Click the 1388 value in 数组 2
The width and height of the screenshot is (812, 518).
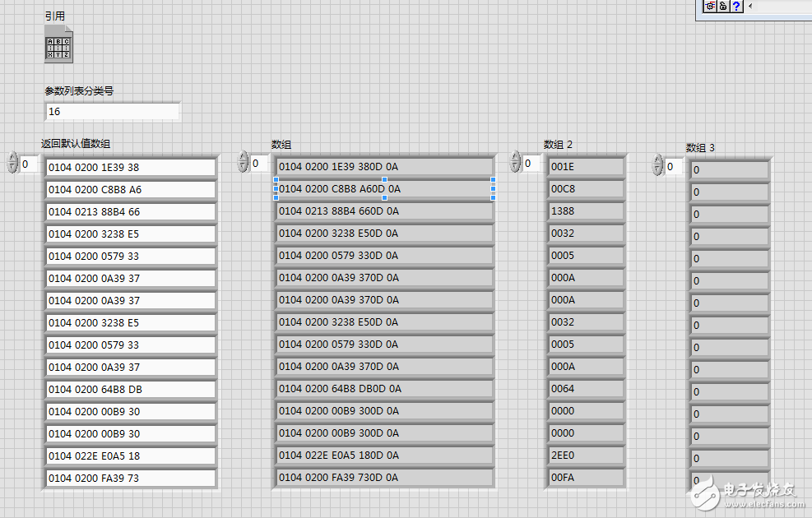click(x=586, y=211)
